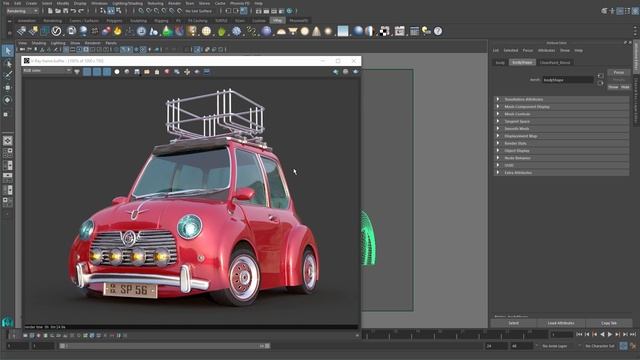The width and height of the screenshot is (640, 360).
Task: Click the white circle icon in frame buffer toolbar
Action: 117,72
